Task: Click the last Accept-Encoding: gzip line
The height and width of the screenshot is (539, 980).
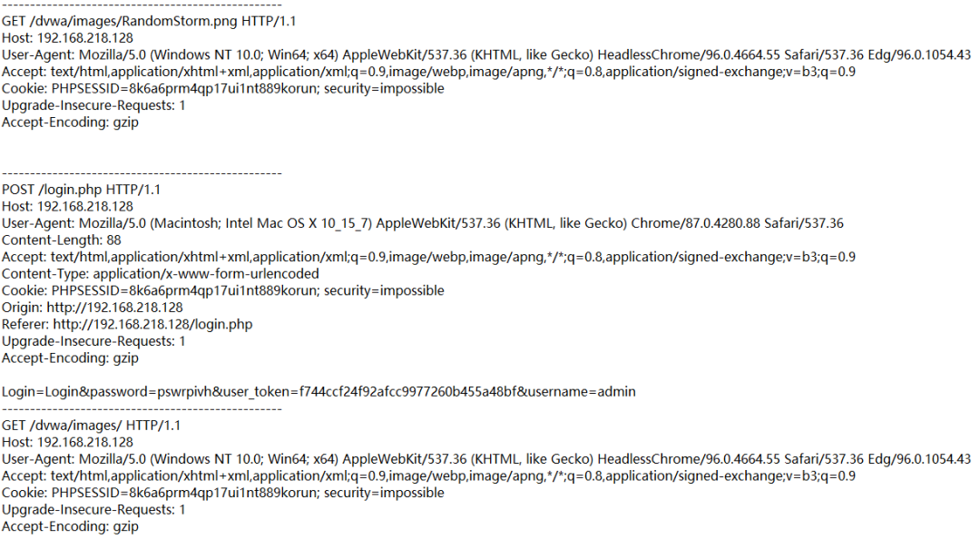Action: point(70,527)
